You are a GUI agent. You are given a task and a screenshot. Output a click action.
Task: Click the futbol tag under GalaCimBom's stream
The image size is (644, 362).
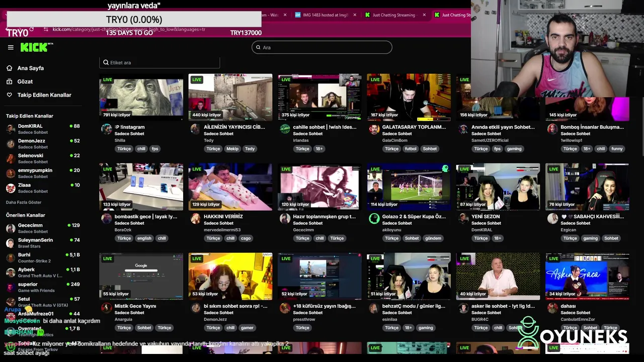click(x=411, y=149)
